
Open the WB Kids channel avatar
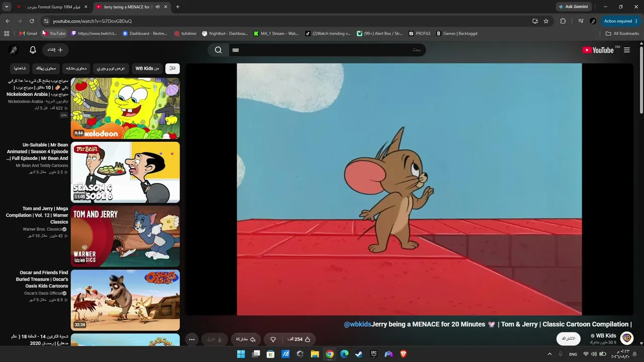click(x=626, y=338)
